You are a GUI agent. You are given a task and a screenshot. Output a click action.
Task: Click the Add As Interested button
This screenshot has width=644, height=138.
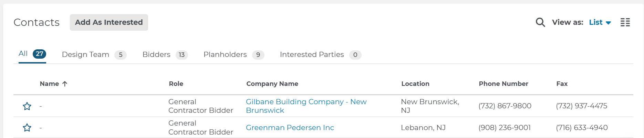pyautogui.click(x=109, y=22)
